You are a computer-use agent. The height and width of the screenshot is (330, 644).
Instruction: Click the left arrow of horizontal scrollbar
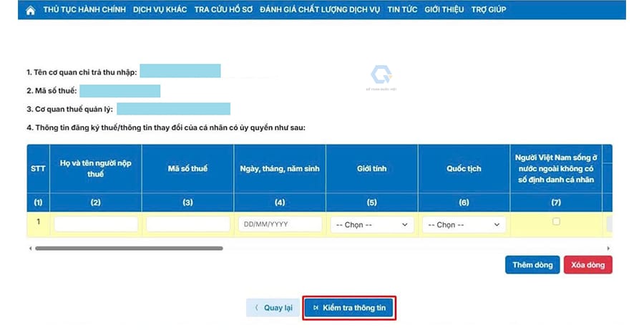30,248
